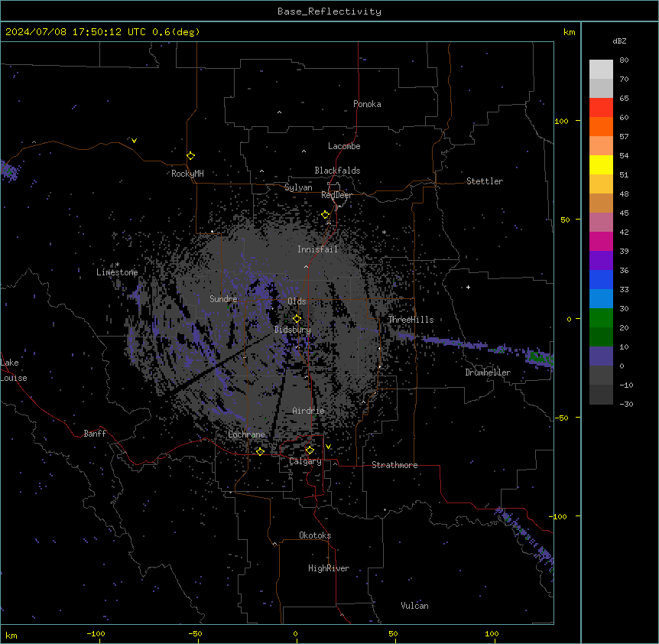Choose the light blue 30-33 dBZ swatch
659x644 pixels.
(601, 299)
